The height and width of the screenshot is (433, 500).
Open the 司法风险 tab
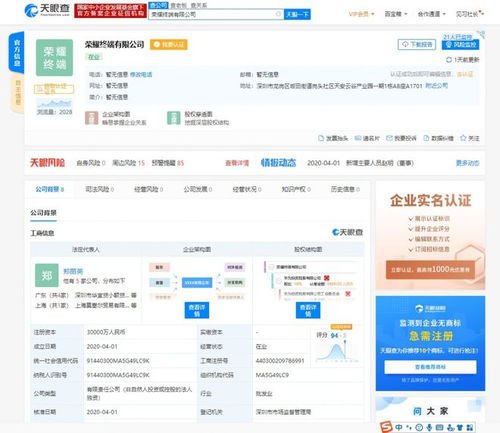coord(100,189)
